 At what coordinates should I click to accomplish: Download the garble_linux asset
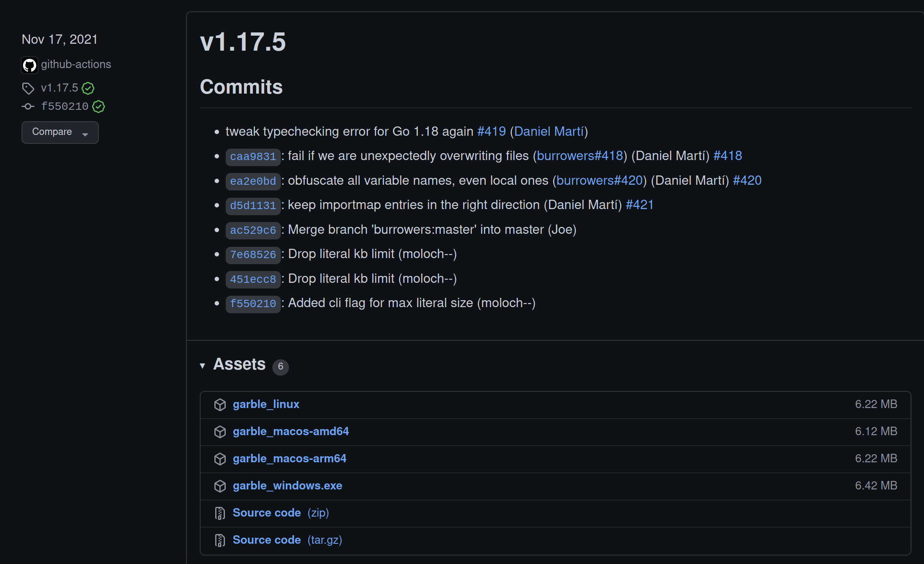tap(266, 404)
